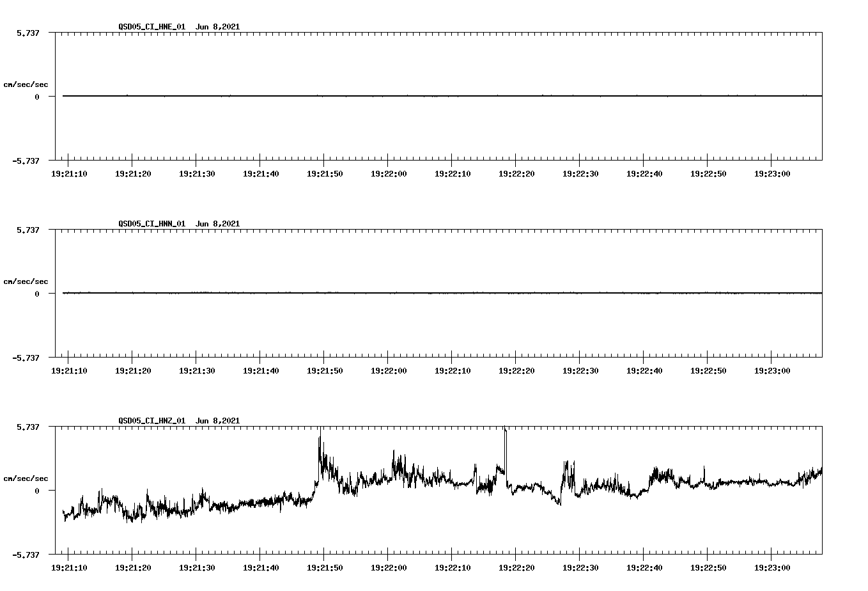Click the QSD05_CI_HNE_01 channel title
The image size is (868, 591).
(x=152, y=27)
